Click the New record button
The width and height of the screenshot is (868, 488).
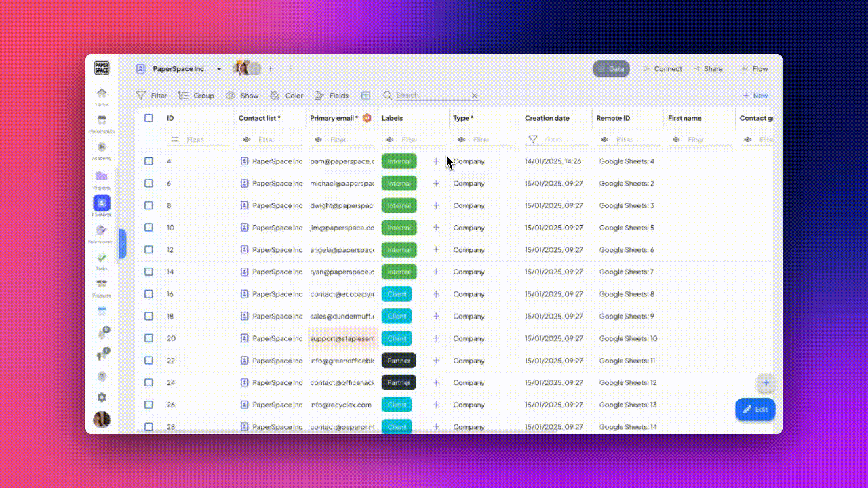point(755,96)
